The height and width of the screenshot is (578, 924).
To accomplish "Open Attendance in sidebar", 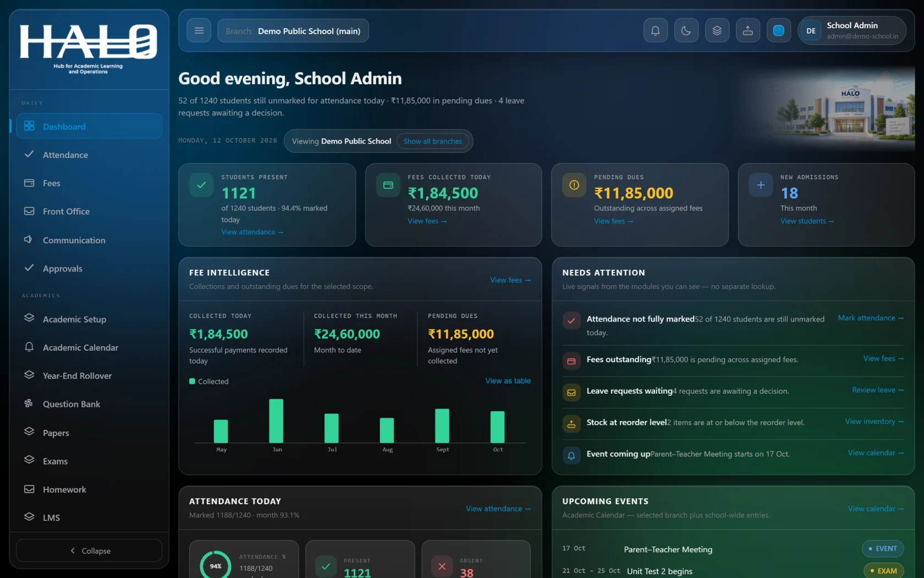I will point(89,155).
